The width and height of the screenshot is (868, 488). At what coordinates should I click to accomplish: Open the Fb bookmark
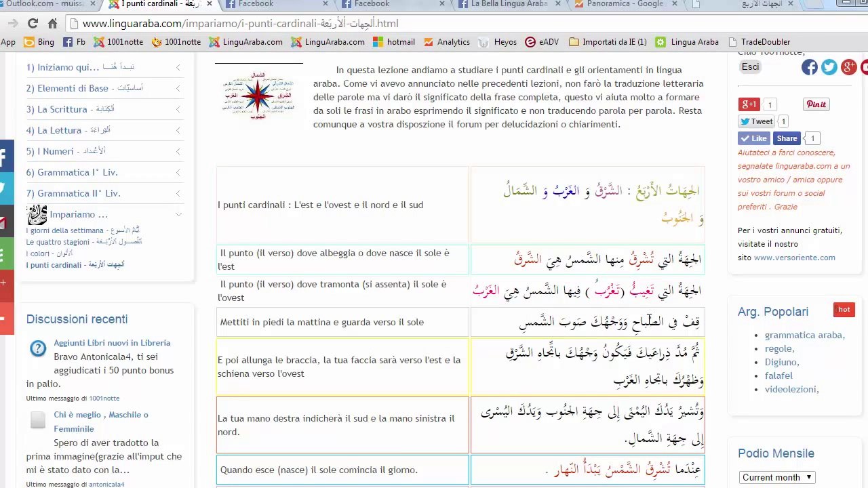[x=74, y=42]
